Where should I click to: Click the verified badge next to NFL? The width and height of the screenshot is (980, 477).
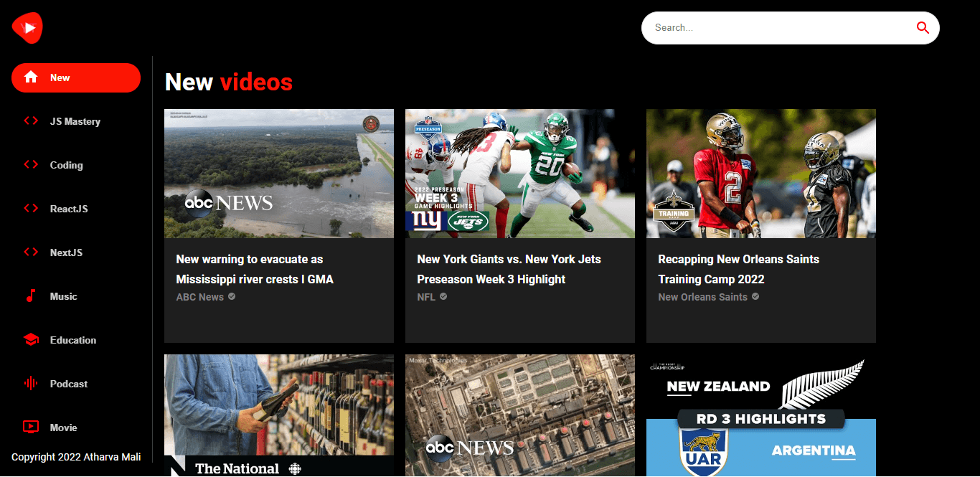click(443, 296)
